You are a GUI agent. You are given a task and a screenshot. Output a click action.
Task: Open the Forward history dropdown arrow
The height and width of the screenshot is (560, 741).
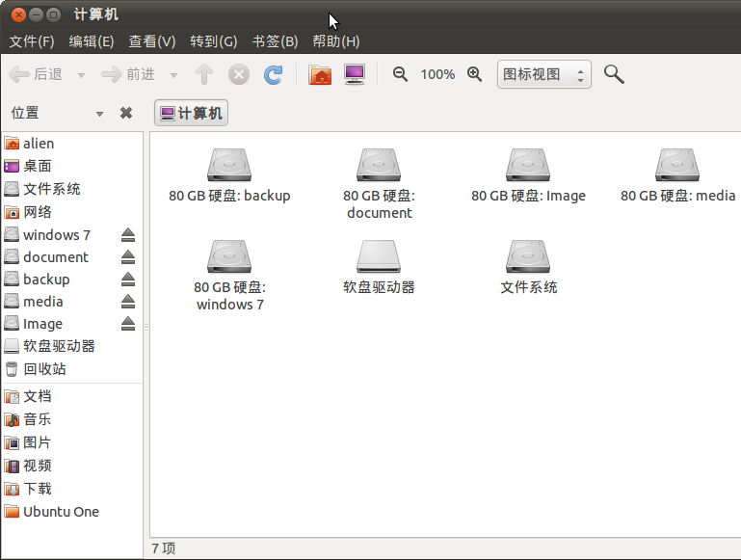[173, 75]
